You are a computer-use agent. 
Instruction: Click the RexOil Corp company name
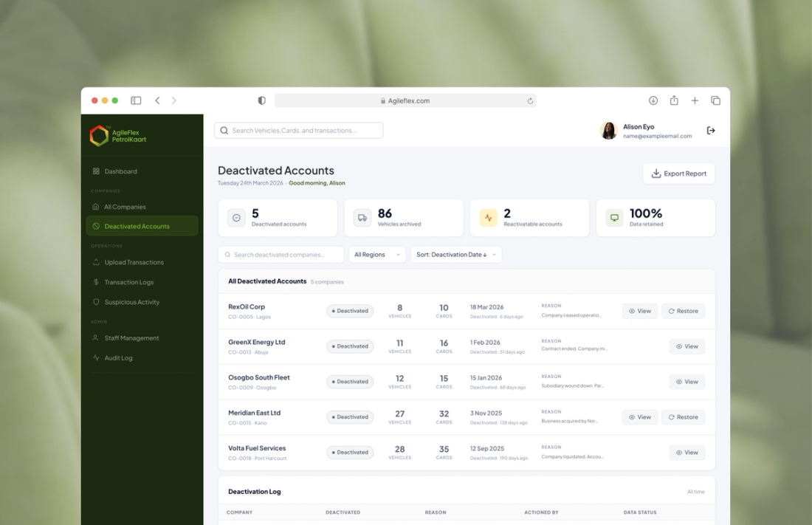[x=247, y=307]
